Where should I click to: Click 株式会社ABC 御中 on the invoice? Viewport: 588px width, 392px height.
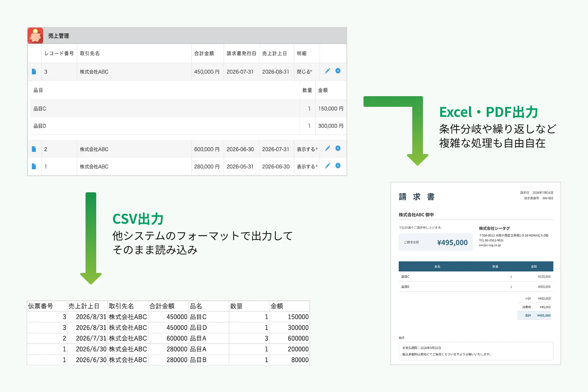coord(416,215)
